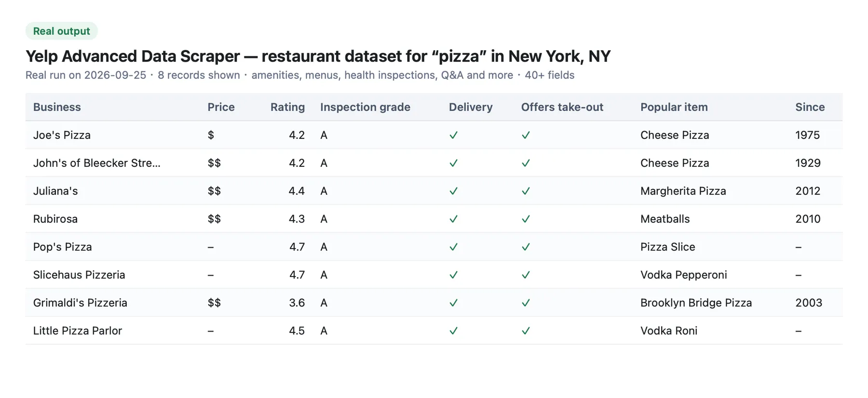Select the Pop's Pizza business name
The image size is (868, 398).
[62, 247]
